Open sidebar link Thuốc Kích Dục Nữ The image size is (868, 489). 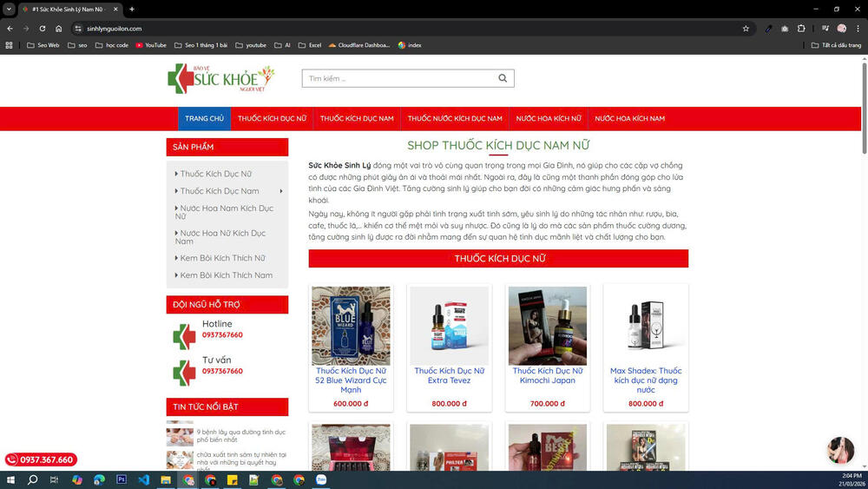coord(215,174)
